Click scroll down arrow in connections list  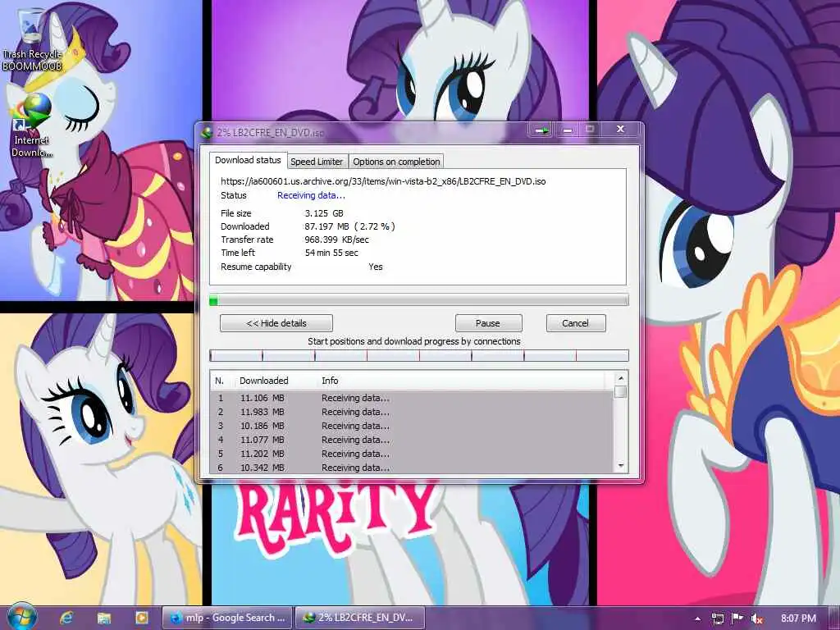[x=621, y=466]
